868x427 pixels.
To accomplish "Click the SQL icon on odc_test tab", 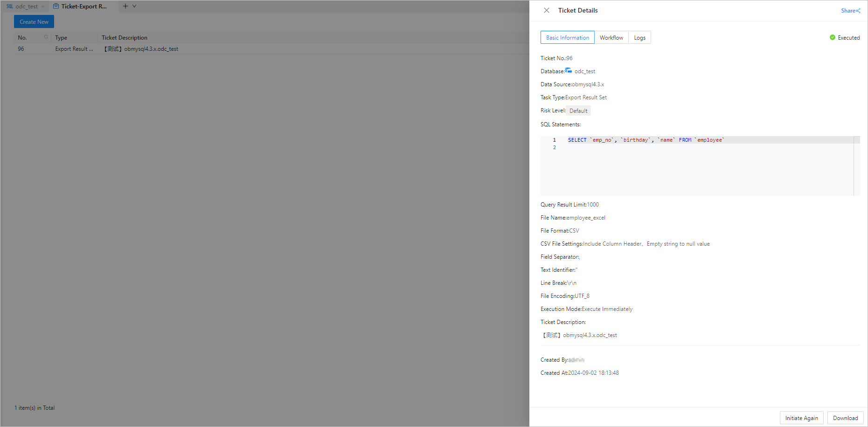I will [x=10, y=7].
